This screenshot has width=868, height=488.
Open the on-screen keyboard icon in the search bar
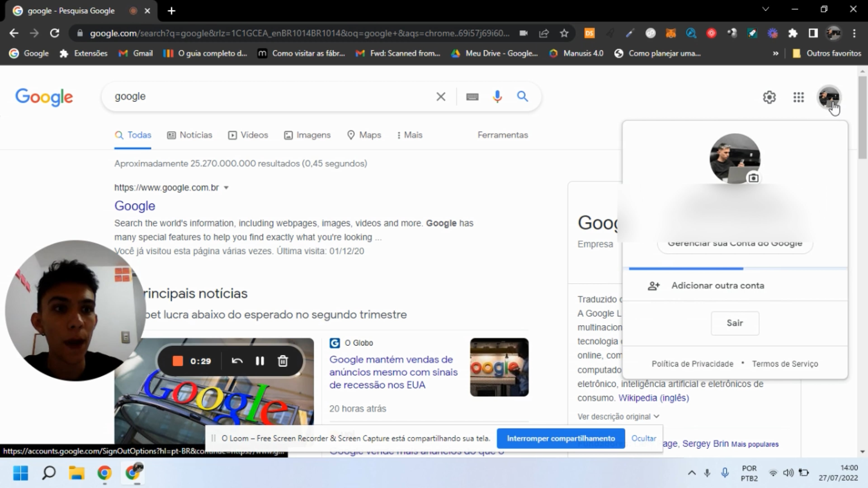coord(472,97)
